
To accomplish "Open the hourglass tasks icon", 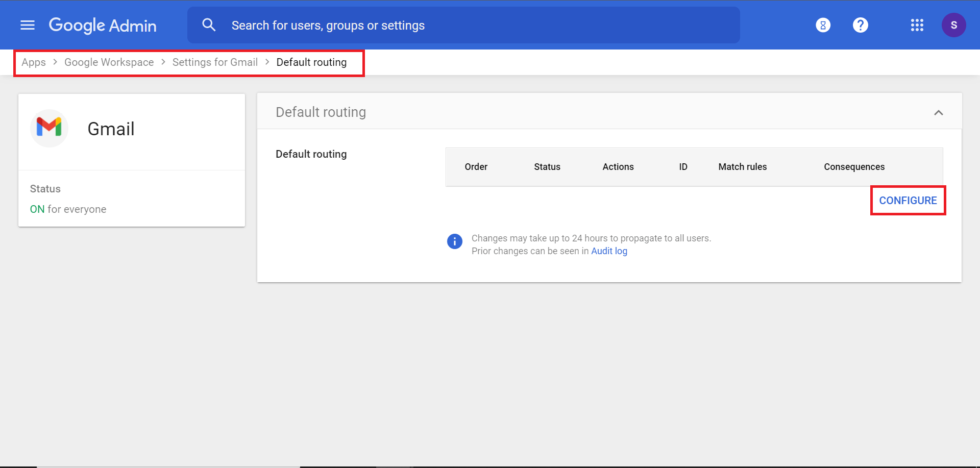I will 823,25.
